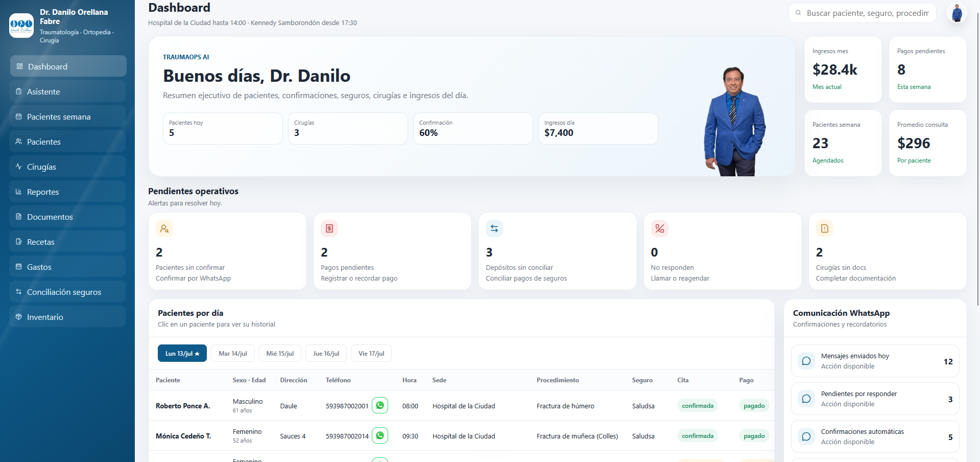980x462 pixels.
Task: Open the Pendientes por responder action
Action: coord(875,399)
